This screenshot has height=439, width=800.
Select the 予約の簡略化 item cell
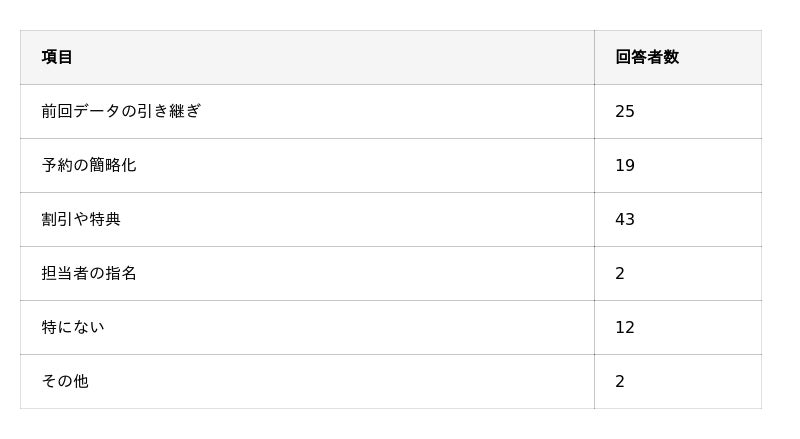89,165
